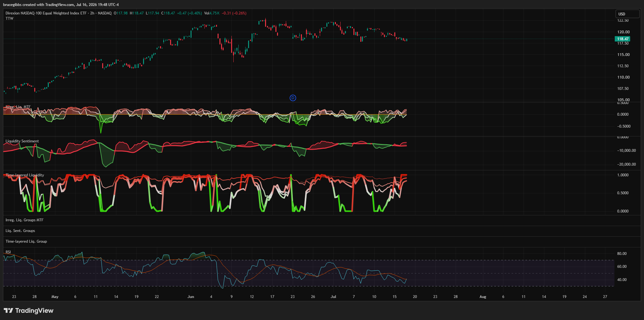
Task: Click the 115.00 price axis label
Action: 623,55
